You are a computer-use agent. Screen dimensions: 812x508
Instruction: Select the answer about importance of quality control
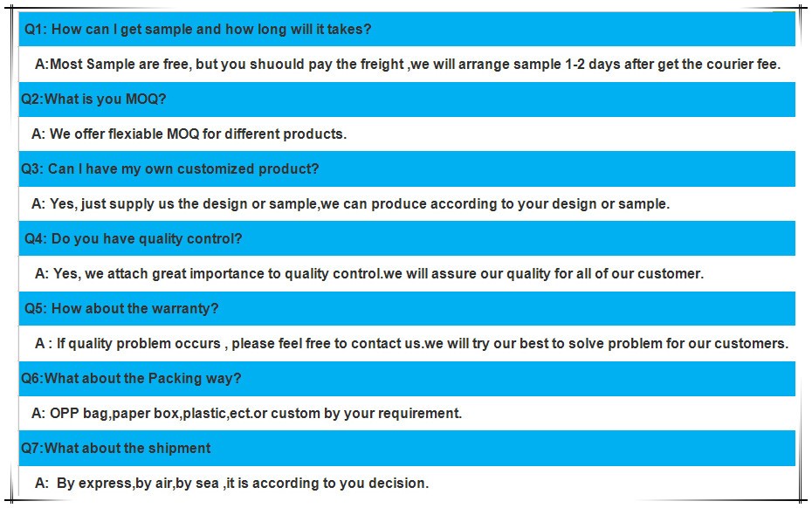[368, 273]
